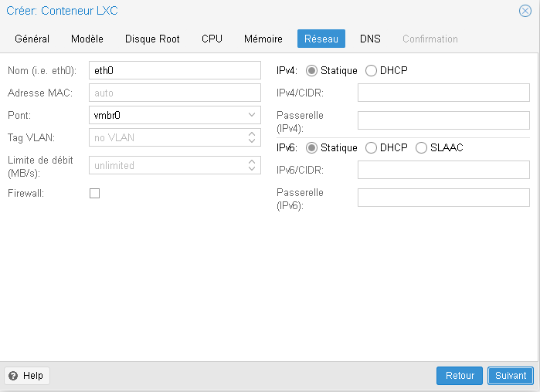Click the Retour button
540x392 pixels.
coord(460,376)
